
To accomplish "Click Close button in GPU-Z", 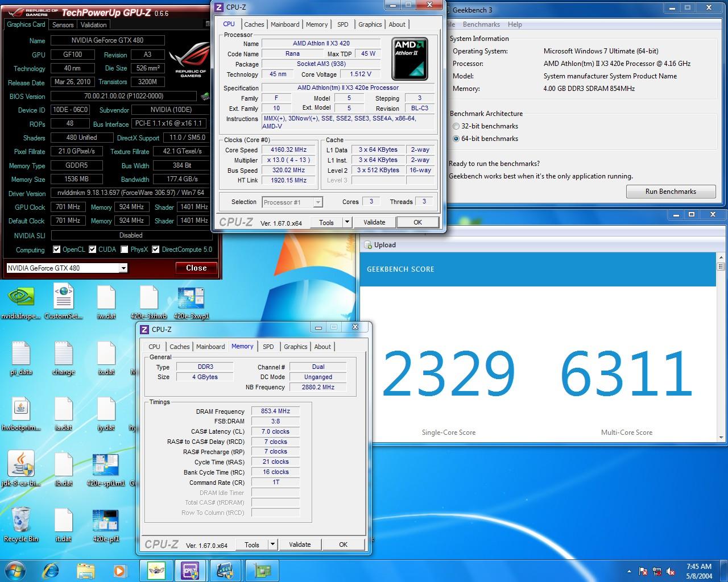I will click(196, 268).
